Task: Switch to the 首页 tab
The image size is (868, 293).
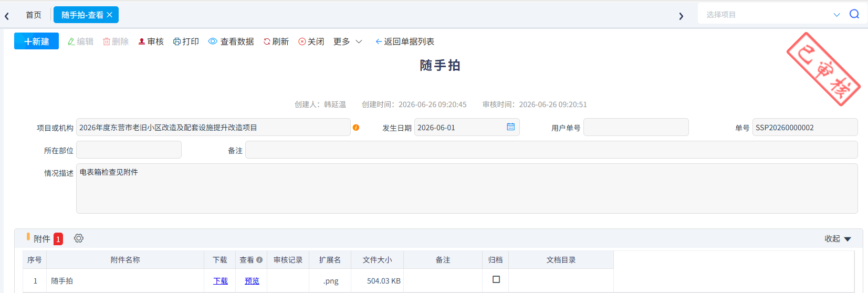Action: pyautogui.click(x=34, y=15)
